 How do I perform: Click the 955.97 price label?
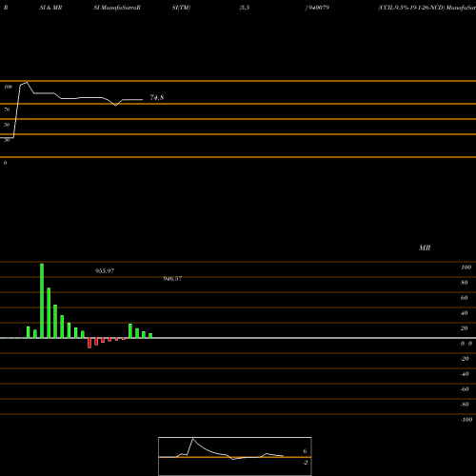tap(105, 271)
